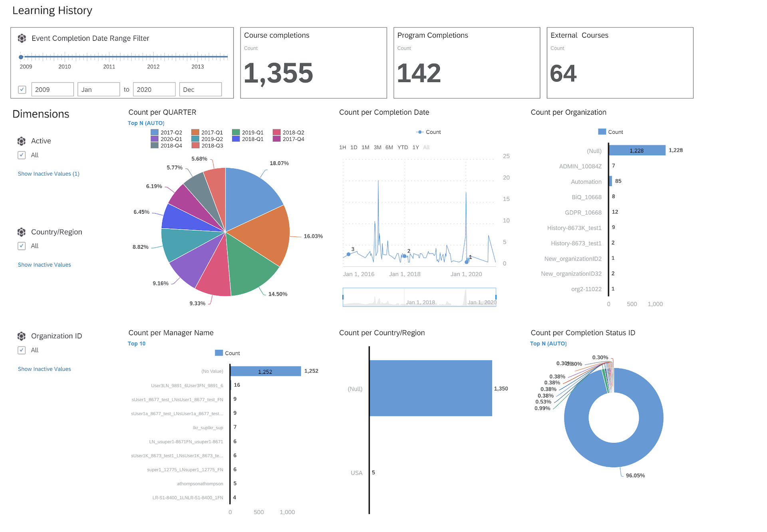Click the right handle of timeline range selector
Screen dimensions: 767x532
496,297
